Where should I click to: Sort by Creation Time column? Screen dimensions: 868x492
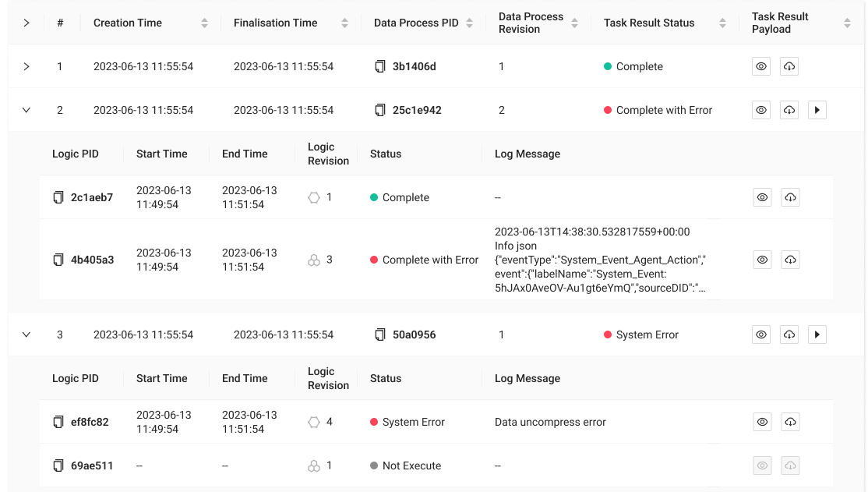(x=204, y=23)
